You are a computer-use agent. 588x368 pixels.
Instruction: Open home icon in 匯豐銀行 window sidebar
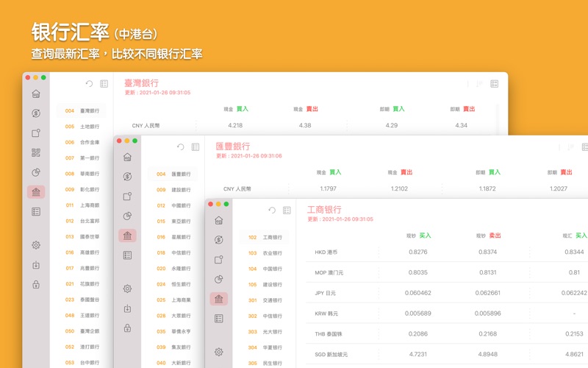(x=127, y=157)
